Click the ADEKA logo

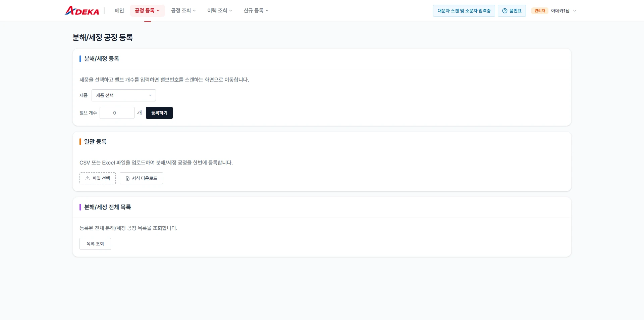82,11
